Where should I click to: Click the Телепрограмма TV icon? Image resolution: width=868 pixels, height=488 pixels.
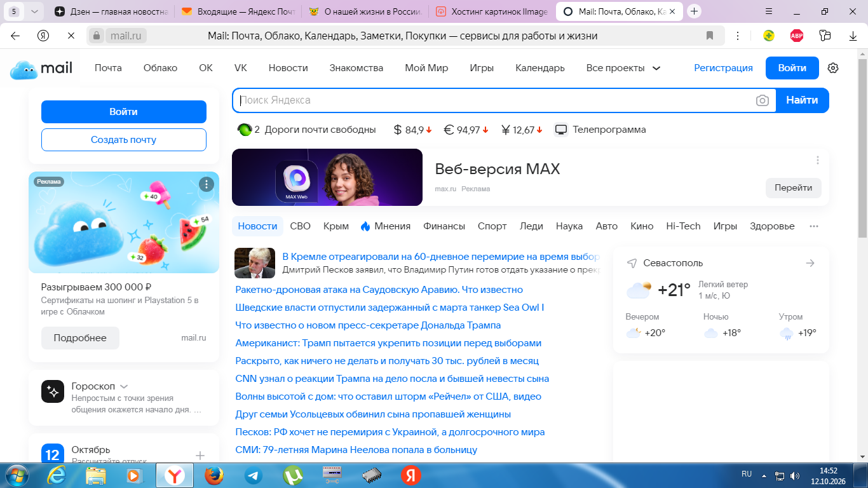pos(560,130)
